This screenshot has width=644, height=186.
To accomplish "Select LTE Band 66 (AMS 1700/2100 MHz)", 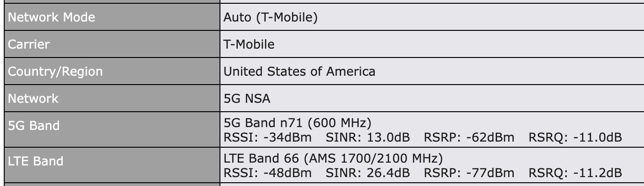I will (x=333, y=159).
